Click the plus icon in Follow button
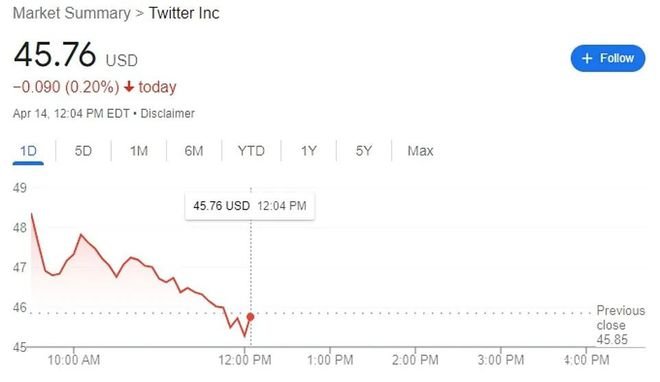Screen dimensions: 660x382 [587, 58]
